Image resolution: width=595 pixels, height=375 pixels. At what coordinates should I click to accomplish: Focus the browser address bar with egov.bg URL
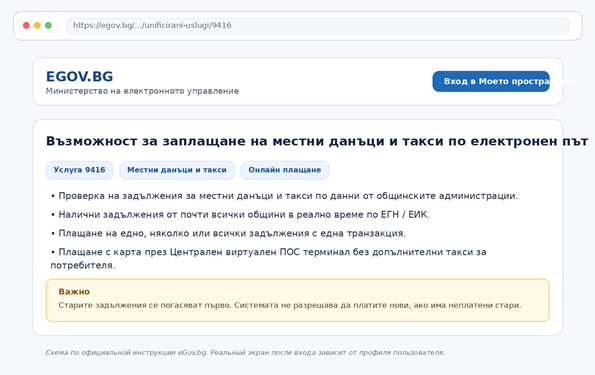coord(317,25)
